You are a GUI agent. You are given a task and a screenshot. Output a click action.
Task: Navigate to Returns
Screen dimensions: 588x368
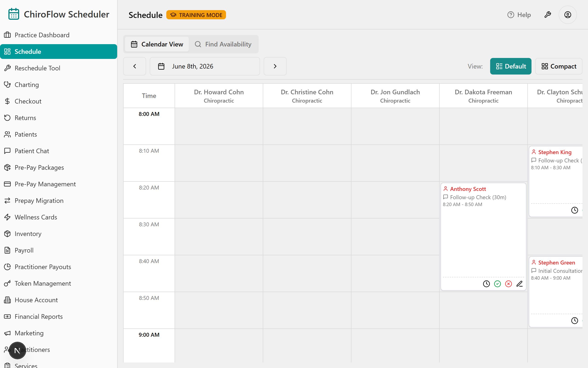pos(59,118)
